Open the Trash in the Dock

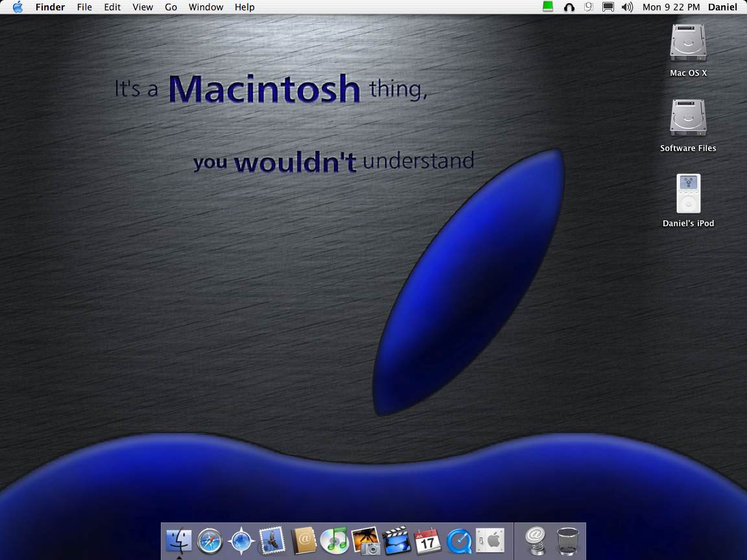tap(568, 541)
